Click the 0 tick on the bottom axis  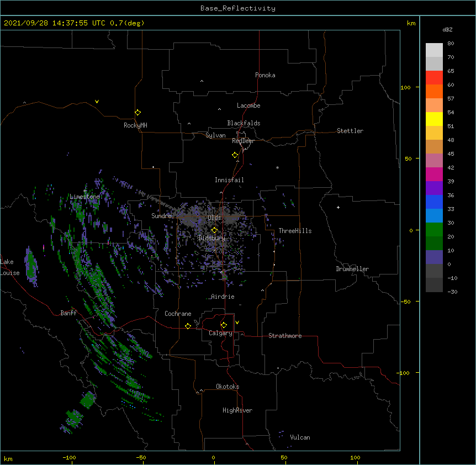(213, 457)
